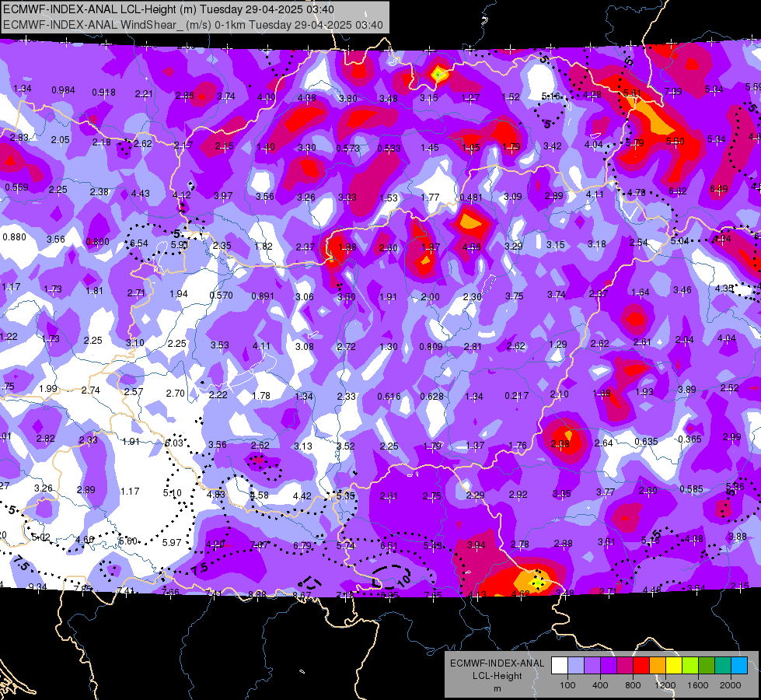Click the wind shear value 0.800

click(x=97, y=242)
